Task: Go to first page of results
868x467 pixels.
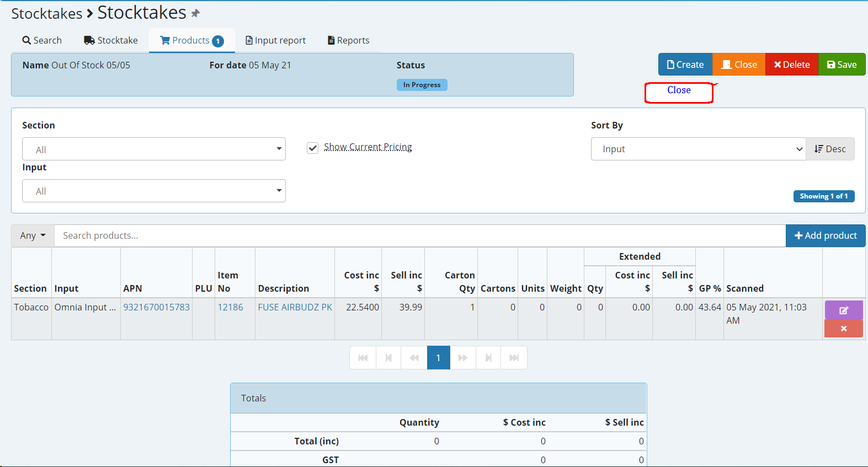Action: click(x=363, y=358)
